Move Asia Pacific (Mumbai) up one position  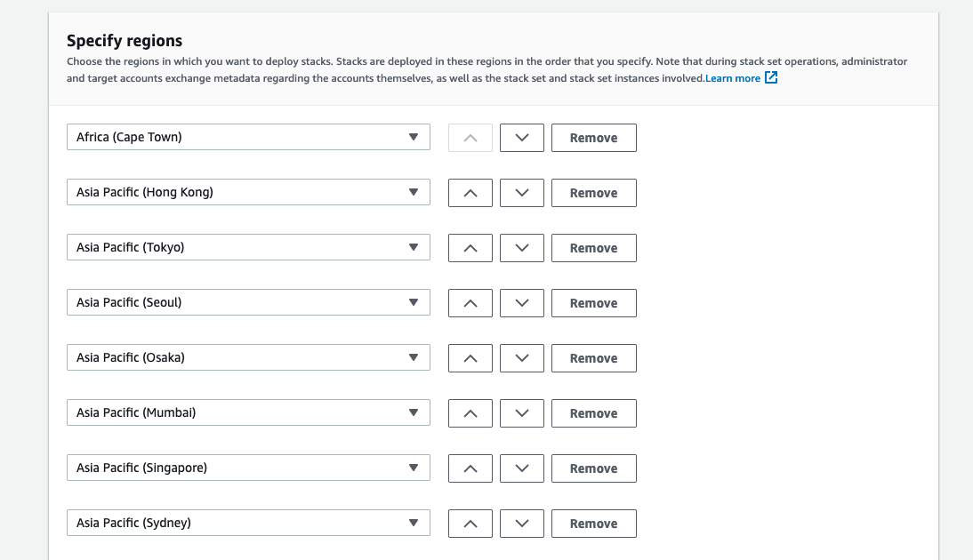(470, 412)
